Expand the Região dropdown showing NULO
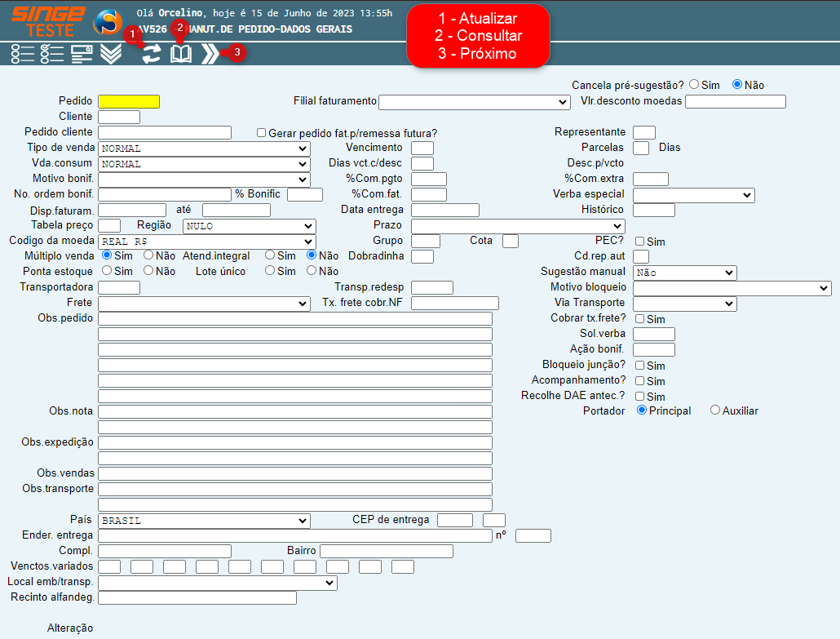This screenshot has width=840, height=639. tap(249, 226)
